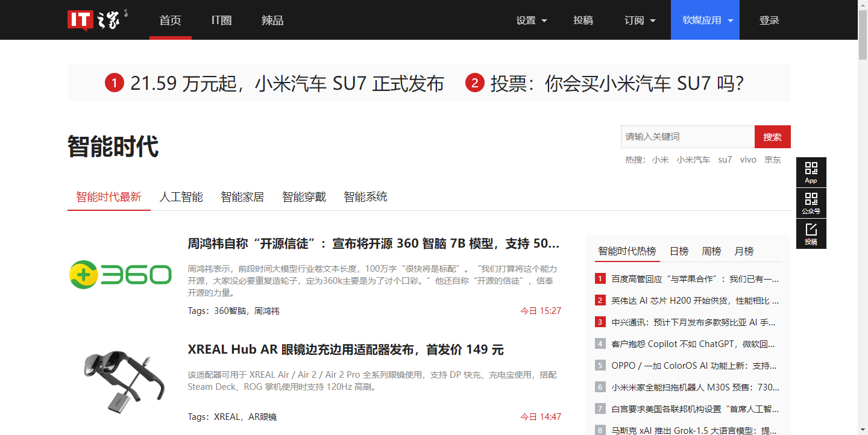Click hot search term 京东

click(x=773, y=160)
